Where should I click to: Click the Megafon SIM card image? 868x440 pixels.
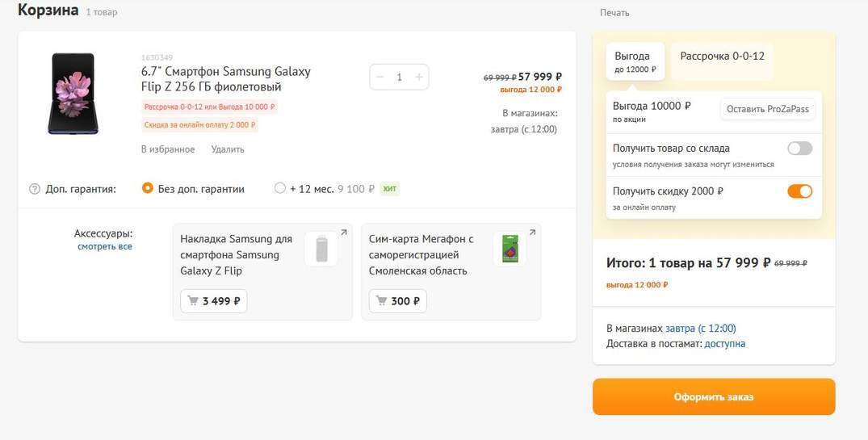tap(509, 249)
